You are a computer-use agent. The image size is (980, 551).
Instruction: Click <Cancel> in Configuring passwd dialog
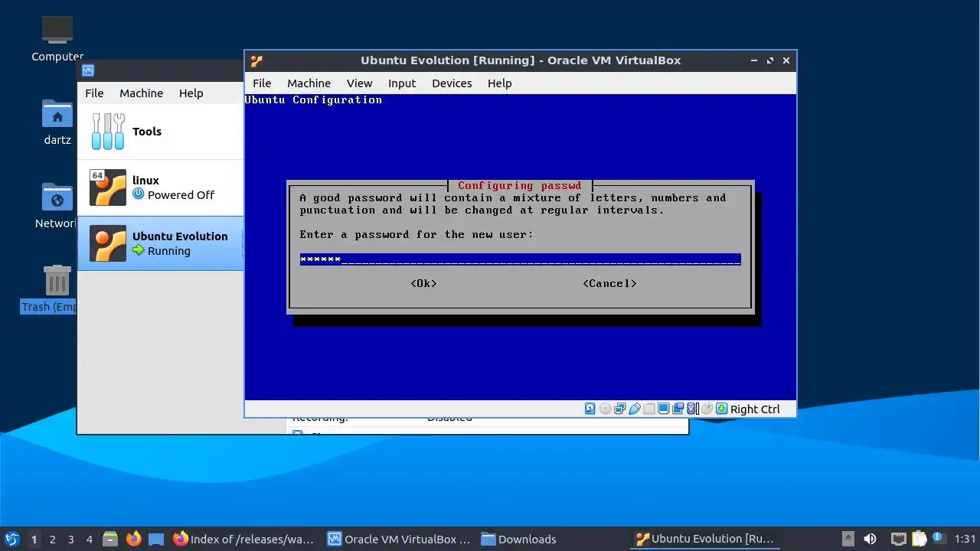[x=609, y=283]
